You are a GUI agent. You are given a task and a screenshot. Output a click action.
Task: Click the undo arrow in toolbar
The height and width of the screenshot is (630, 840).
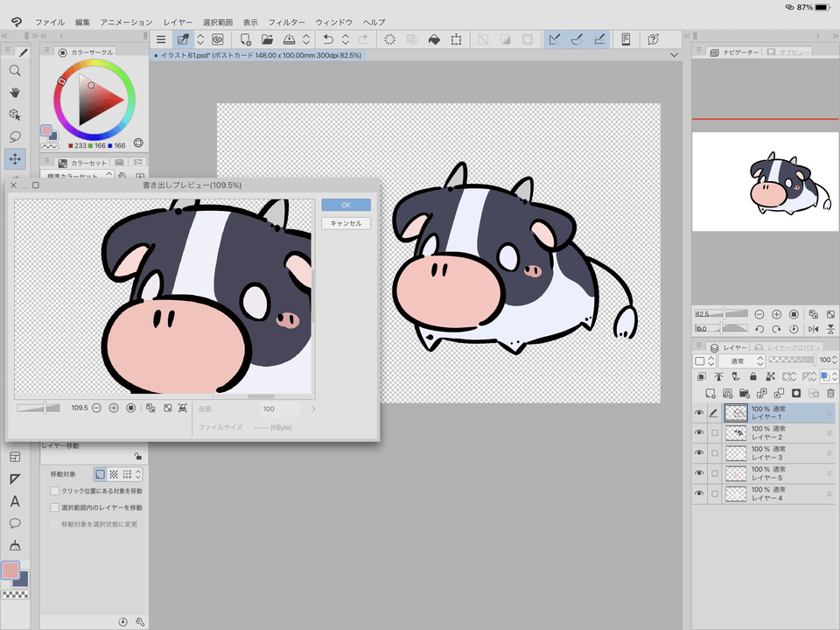pyautogui.click(x=328, y=39)
